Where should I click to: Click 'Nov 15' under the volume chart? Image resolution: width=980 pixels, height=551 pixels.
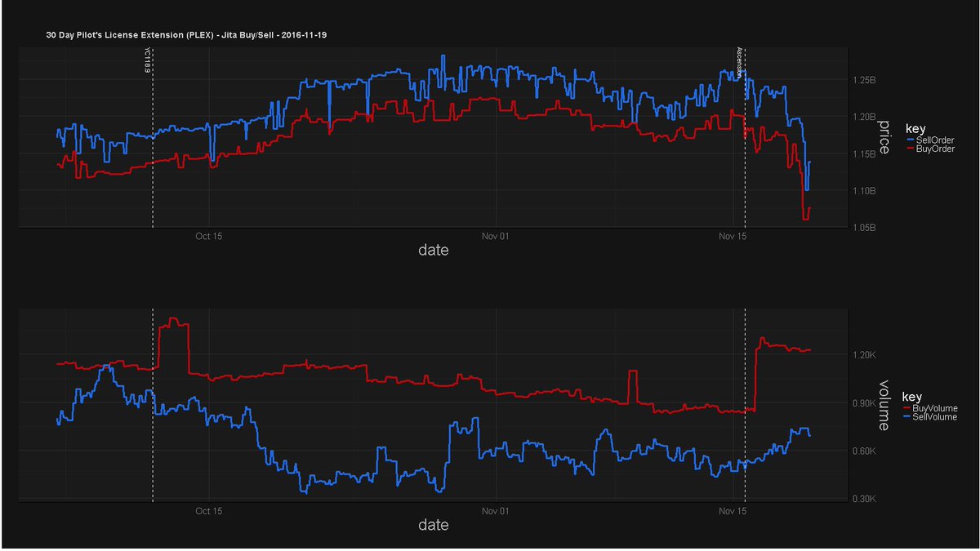tap(733, 511)
